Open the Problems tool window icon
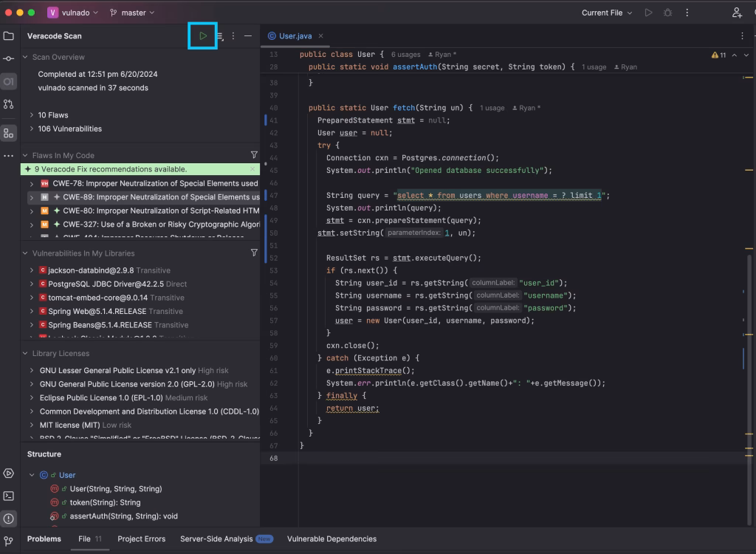 pyautogui.click(x=9, y=519)
